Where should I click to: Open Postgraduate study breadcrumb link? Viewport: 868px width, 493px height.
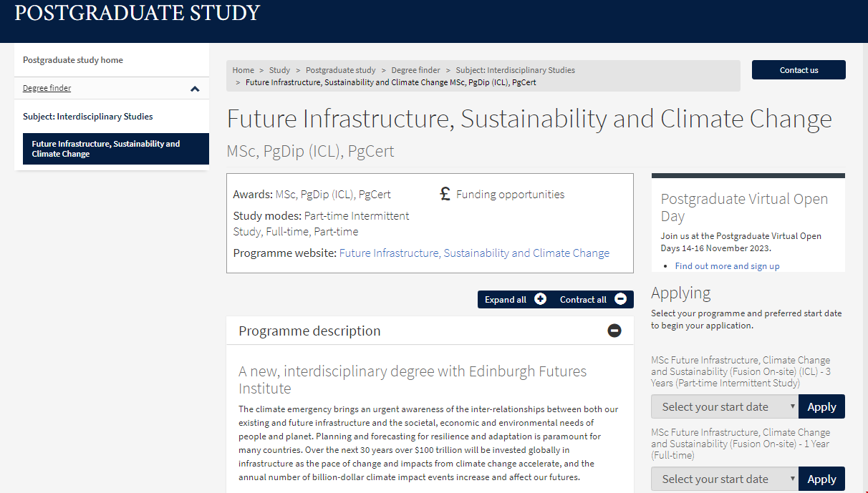(340, 70)
